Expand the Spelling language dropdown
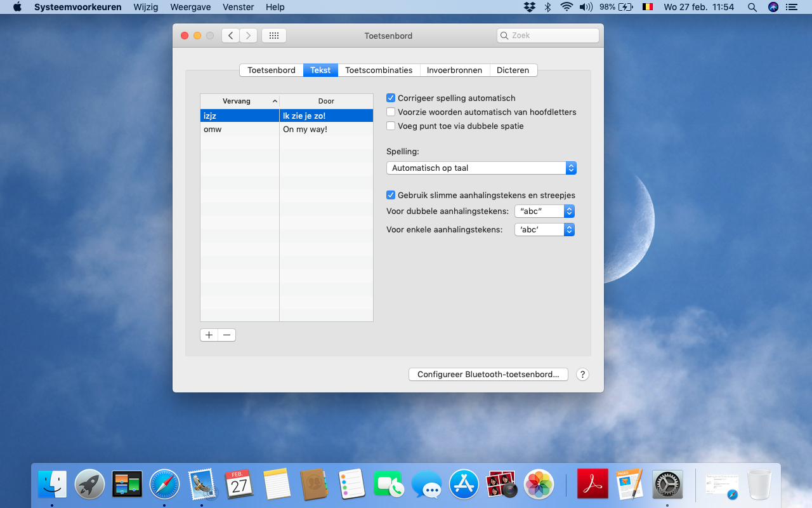Screen dimensions: 812x508 coord(481,168)
